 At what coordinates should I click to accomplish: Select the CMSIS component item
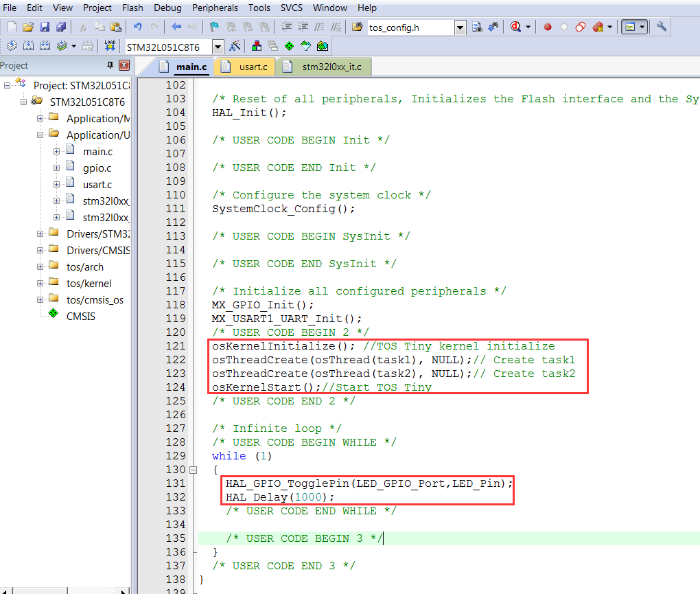click(x=81, y=316)
